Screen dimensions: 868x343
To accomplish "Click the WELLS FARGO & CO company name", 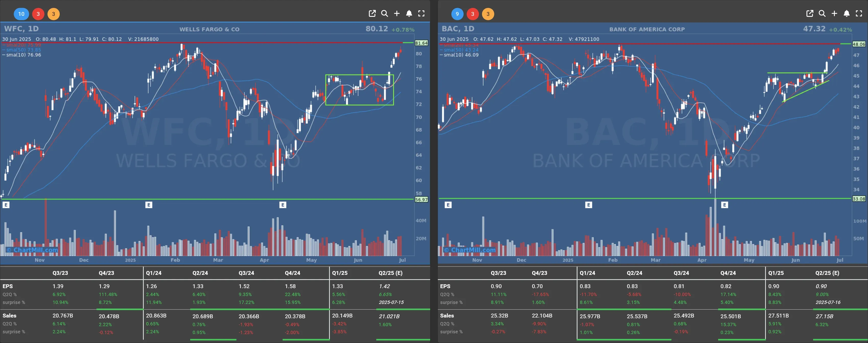I will pyautogui.click(x=209, y=29).
